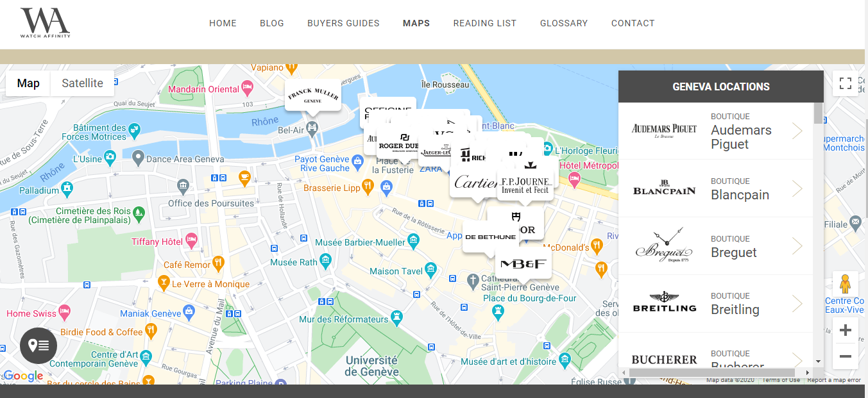Viewport: 868px width, 398px height.
Task: Click the Tiffany Hôtel map pin
Action: [x=191, y=241]
